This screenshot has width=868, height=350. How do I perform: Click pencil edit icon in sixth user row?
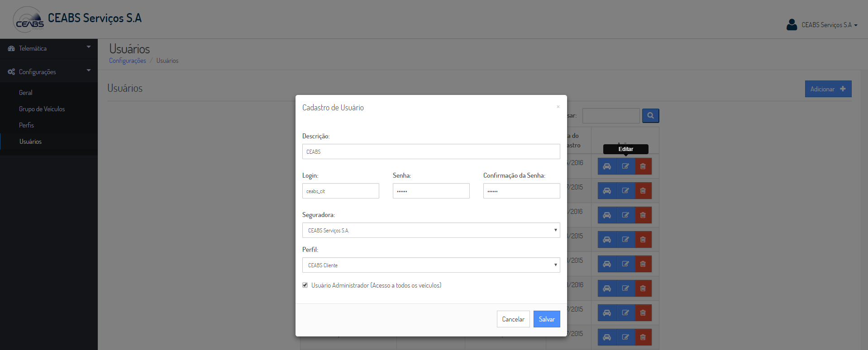point(625,289)
